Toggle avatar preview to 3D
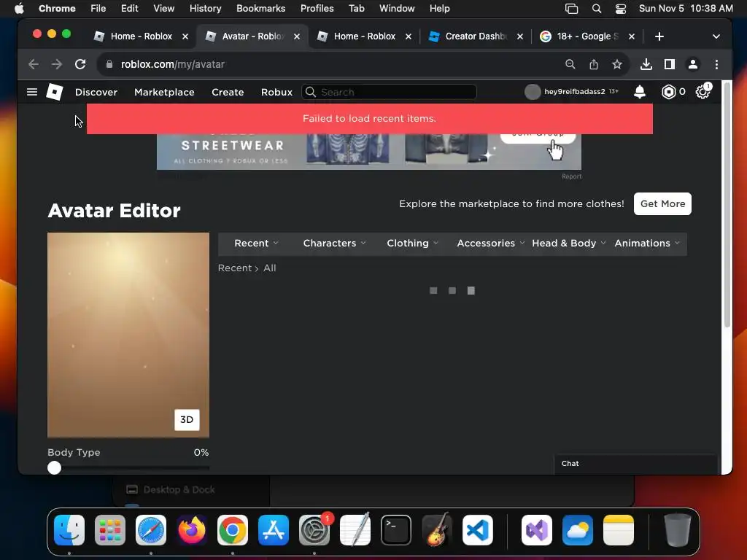Viewport: 747px width, 560px height. pos(187,419)
